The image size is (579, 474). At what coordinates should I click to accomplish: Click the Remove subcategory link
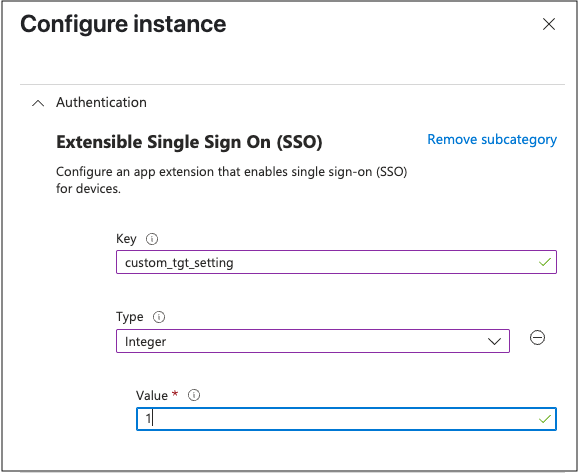point(492,140)
